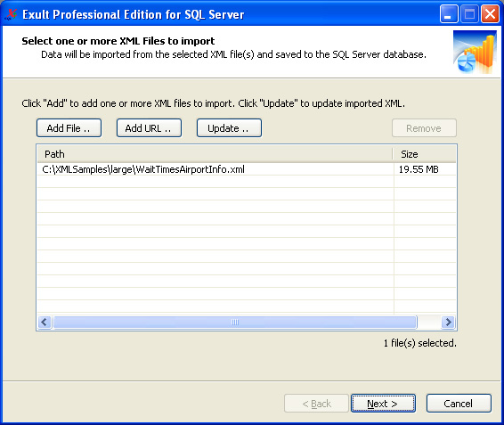Close the Exult window

coord(490,14)
